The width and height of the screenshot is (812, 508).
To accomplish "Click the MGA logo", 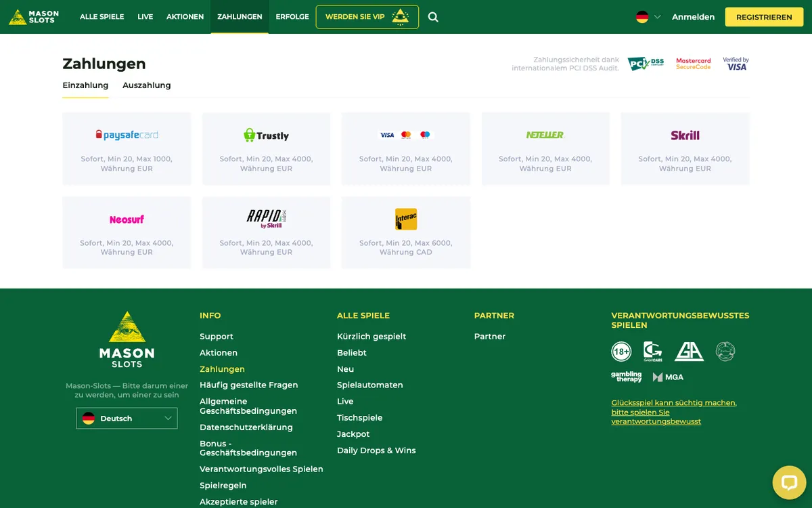I will (x=668, y=377).
